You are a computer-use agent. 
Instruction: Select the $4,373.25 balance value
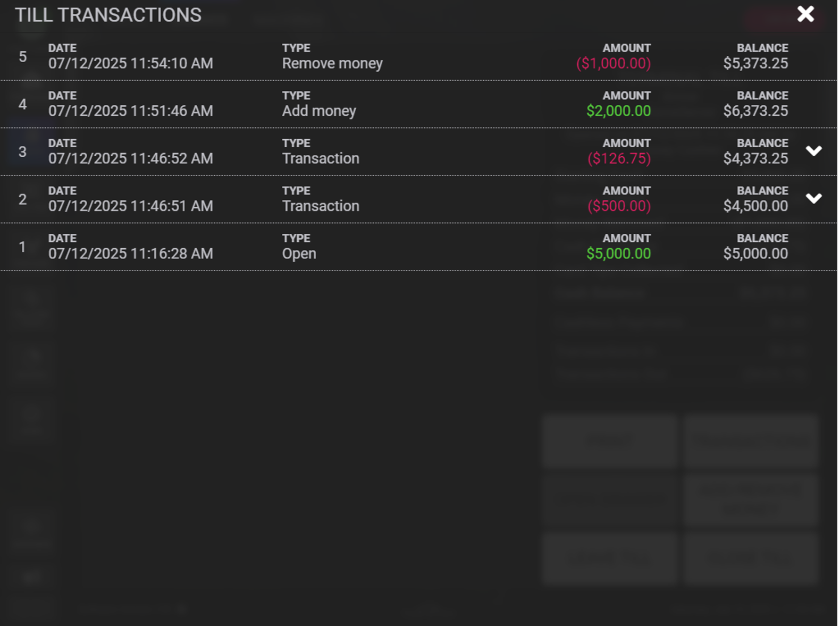[755, 159]
